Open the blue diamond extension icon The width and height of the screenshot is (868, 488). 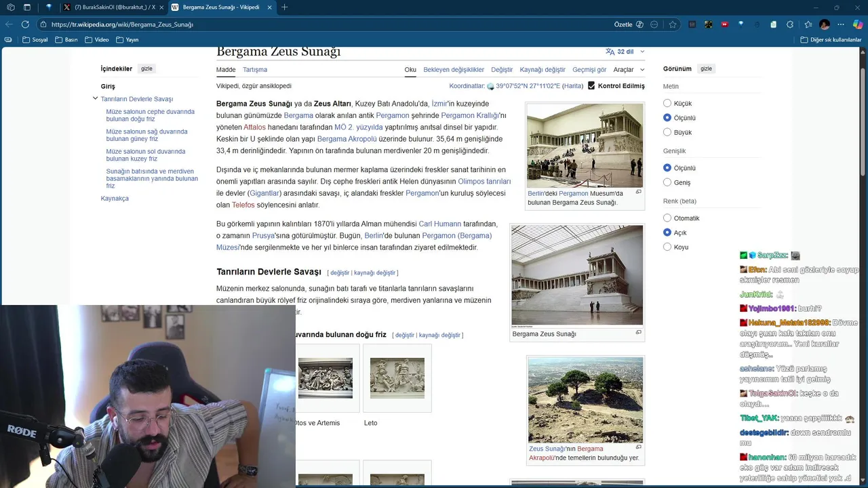click(x=741, y=24)
